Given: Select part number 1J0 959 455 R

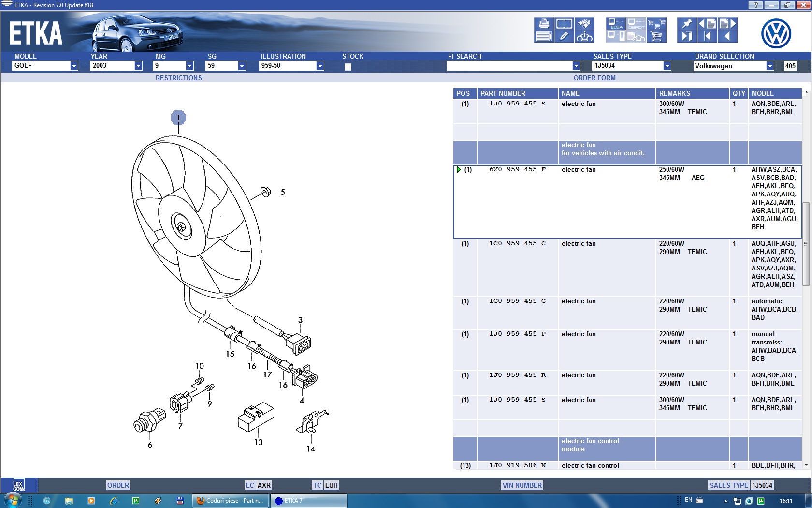Looking at the screenshot, I should pyautogui.click(x=517, y=375).
